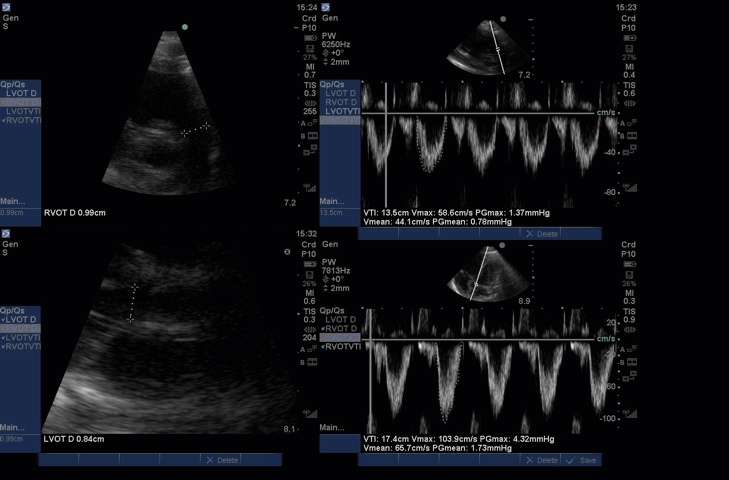Viewport: 729px width, 480px height.
Task: Click battery icon in VTI 13.5cm Doppler panel
Action: (629, 38)
